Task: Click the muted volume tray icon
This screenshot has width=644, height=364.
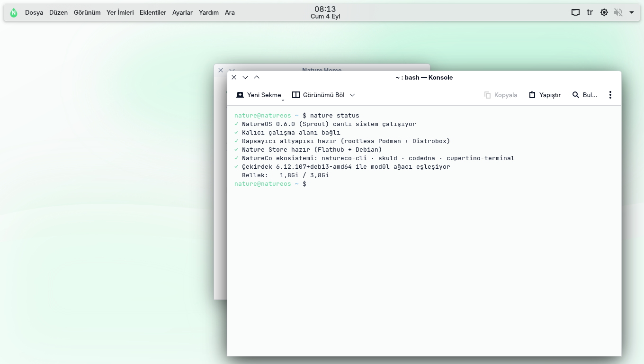Action: 618,13
